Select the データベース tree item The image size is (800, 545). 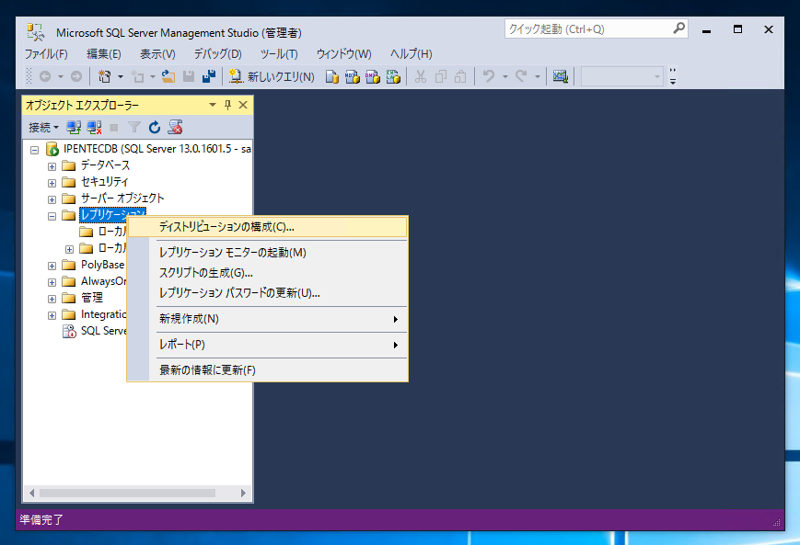tap(105, 165)
